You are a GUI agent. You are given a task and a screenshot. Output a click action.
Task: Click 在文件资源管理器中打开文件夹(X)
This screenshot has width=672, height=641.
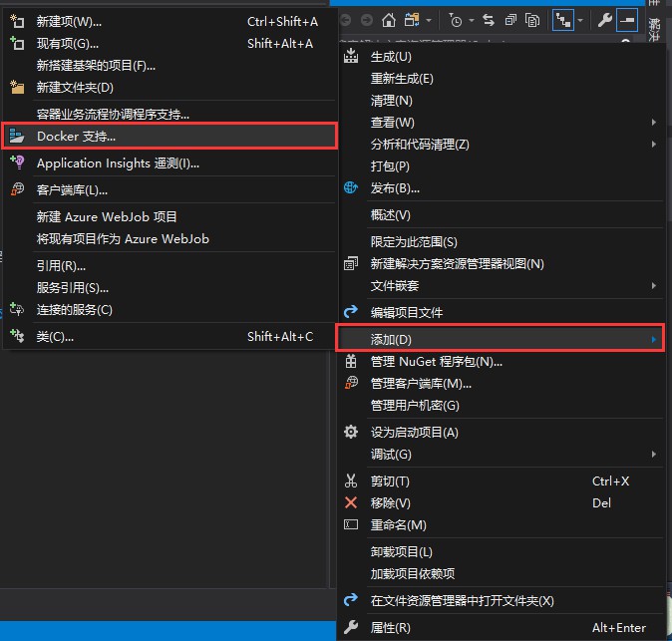pos(502,601)
